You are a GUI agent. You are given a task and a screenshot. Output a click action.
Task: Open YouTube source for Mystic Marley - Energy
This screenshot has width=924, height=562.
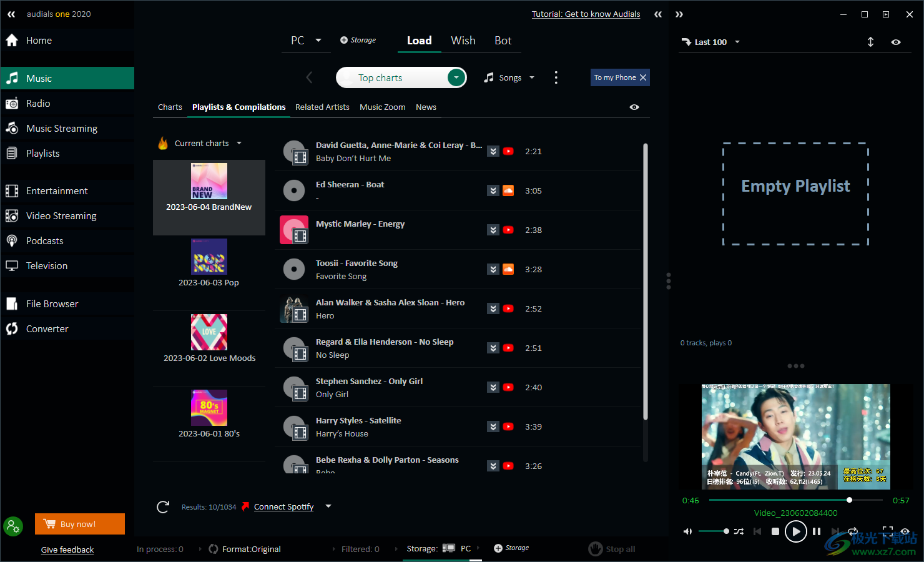[x=508, y=230]
